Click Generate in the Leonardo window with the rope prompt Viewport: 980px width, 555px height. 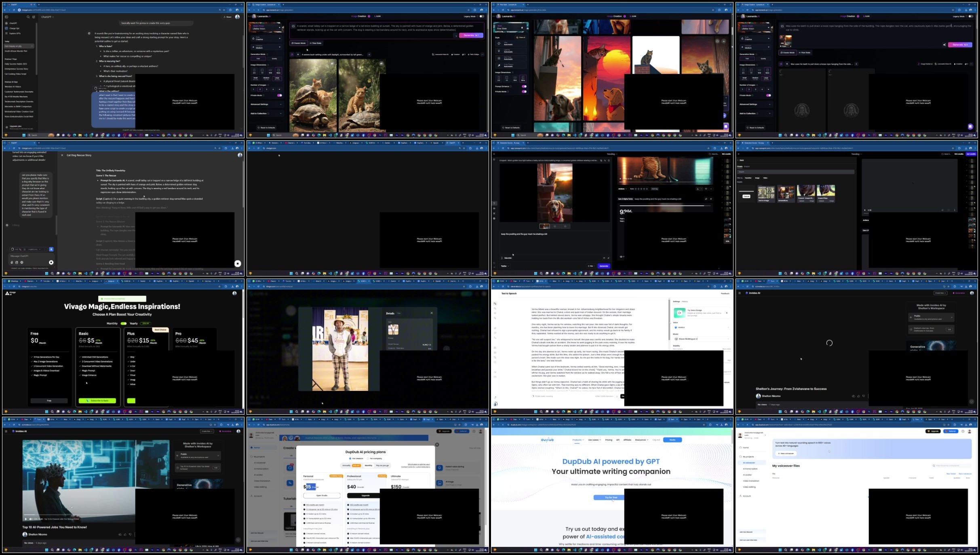[x=960, y=44]
